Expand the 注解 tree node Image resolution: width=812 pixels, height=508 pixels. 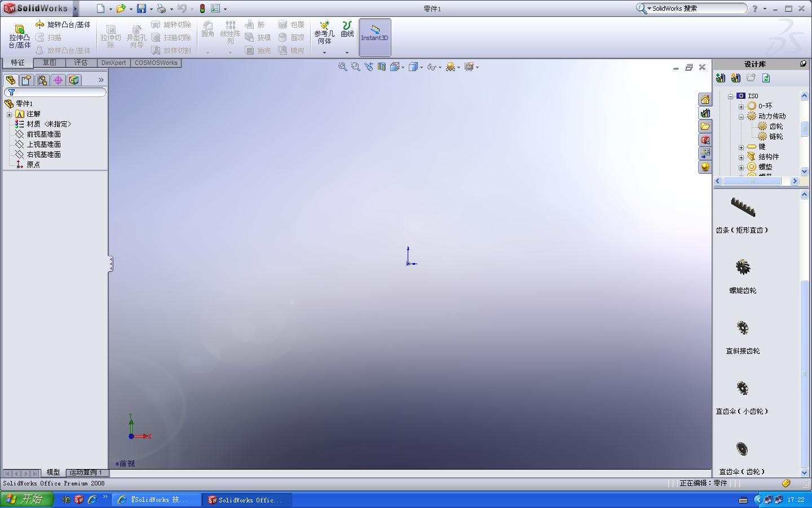click(x=9, y=114)
